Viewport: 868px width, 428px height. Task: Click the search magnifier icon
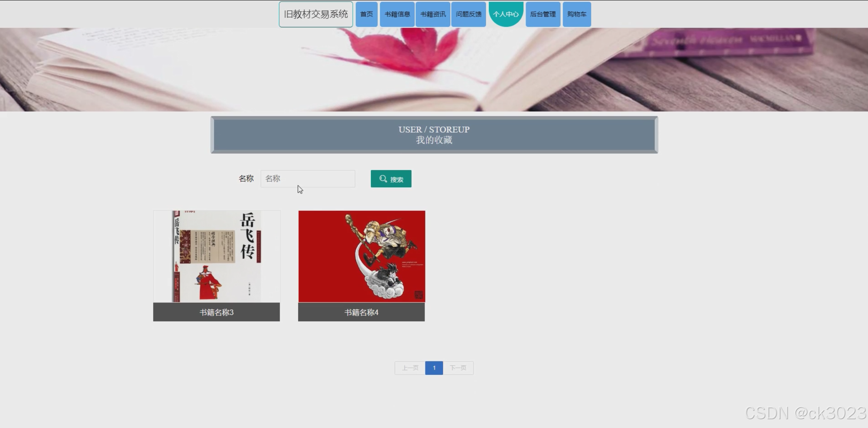coord(383,179)
